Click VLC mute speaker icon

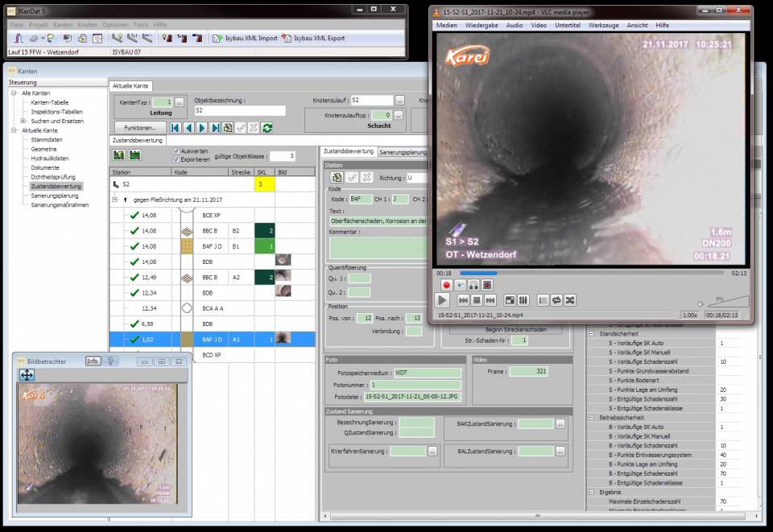point(700,304)
